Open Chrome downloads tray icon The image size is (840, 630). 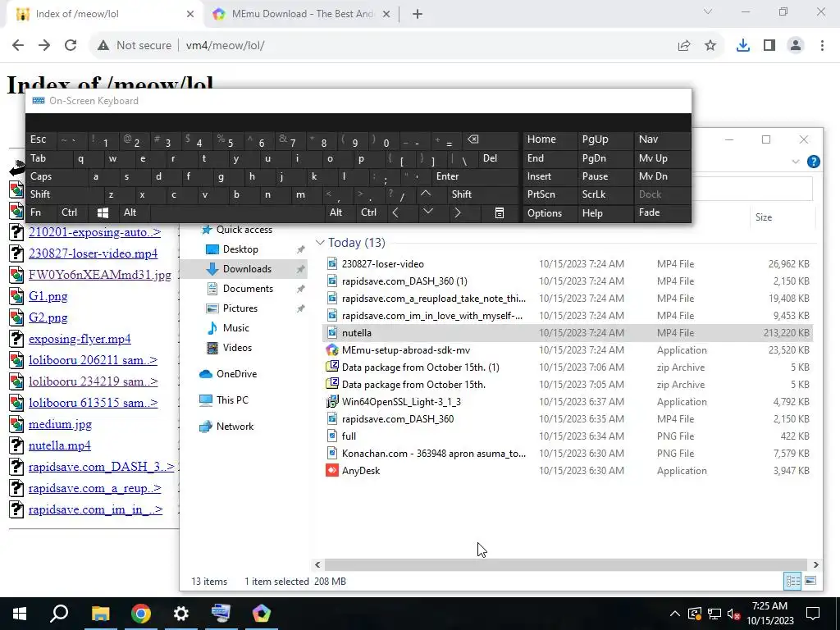pos(743,46)
